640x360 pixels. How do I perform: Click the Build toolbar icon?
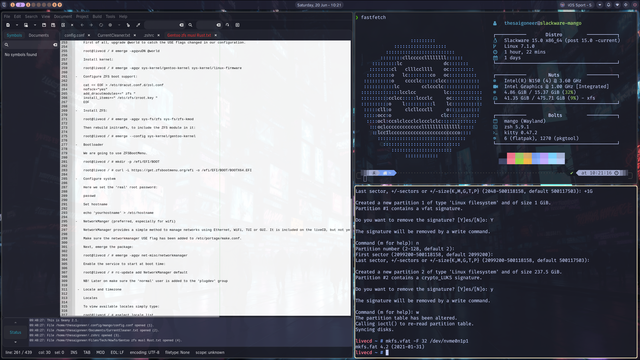click(110, 25)
